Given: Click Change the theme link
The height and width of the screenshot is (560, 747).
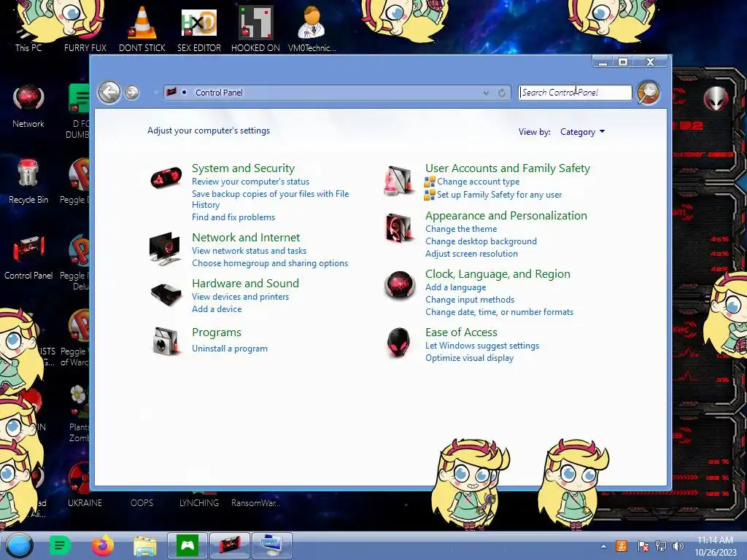Looking at the screenshot, I should 461,228.
